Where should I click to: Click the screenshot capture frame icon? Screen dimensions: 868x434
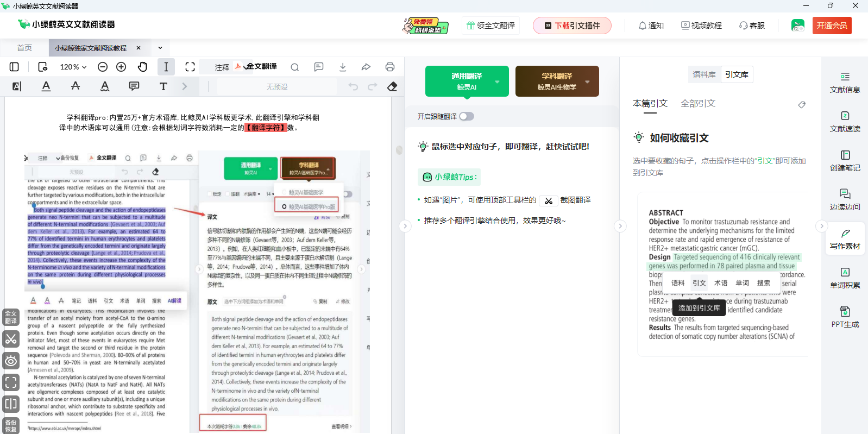(x=190, y=67)
